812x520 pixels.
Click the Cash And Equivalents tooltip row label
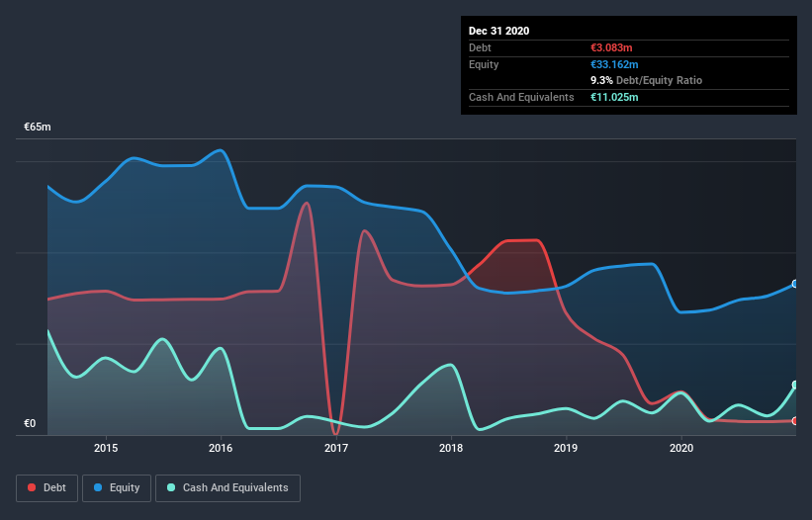coord(521,97)
